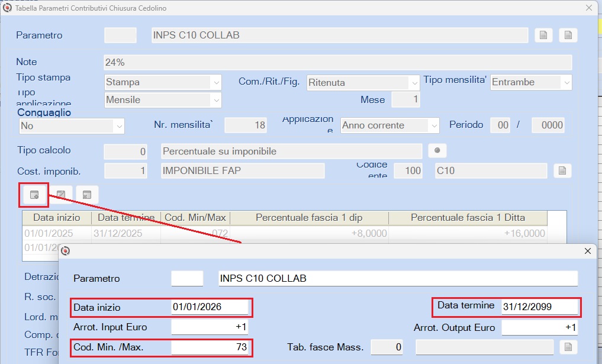Click the add new row icon above table
This screenshot has width=602, height=364.
(34, 195)
